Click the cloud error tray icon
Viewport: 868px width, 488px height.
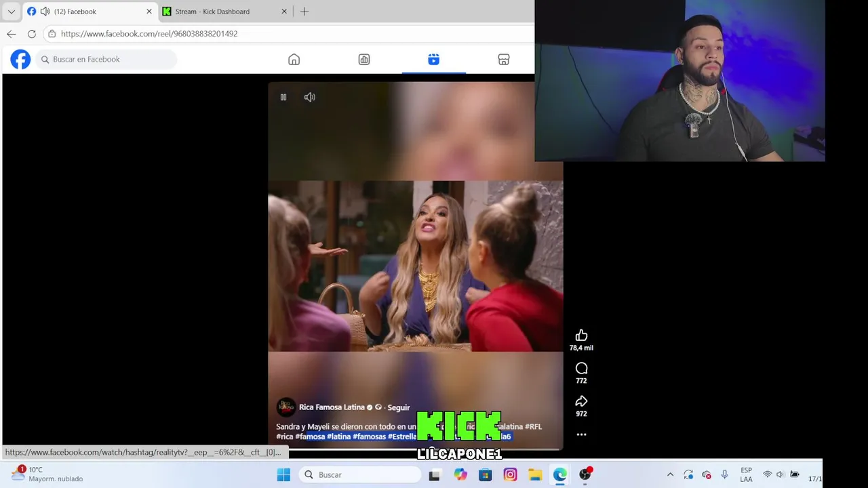pyautogui.click(x=707, y=475)
